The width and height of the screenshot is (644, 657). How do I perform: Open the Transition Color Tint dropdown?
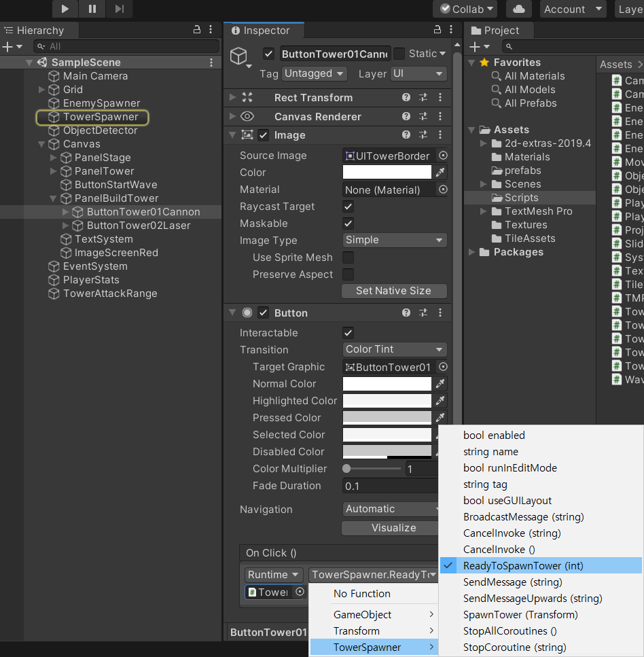(x=394, y=349)
